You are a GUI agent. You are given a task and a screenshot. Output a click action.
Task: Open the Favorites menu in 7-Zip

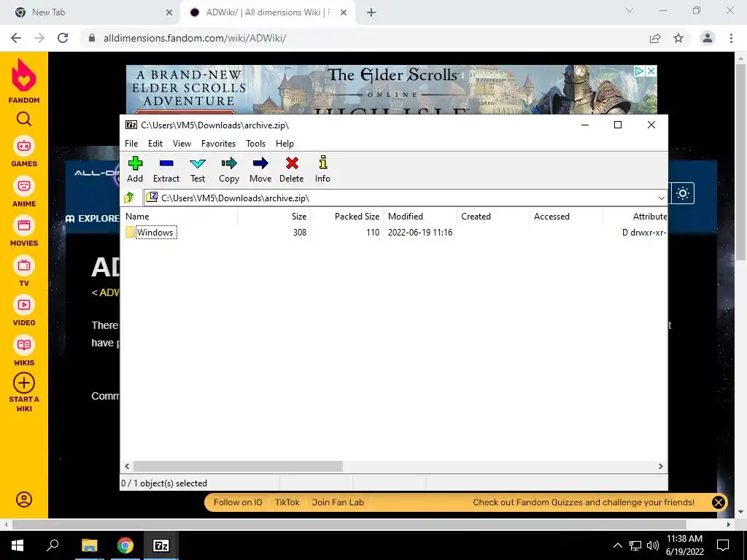pos(218,144)
